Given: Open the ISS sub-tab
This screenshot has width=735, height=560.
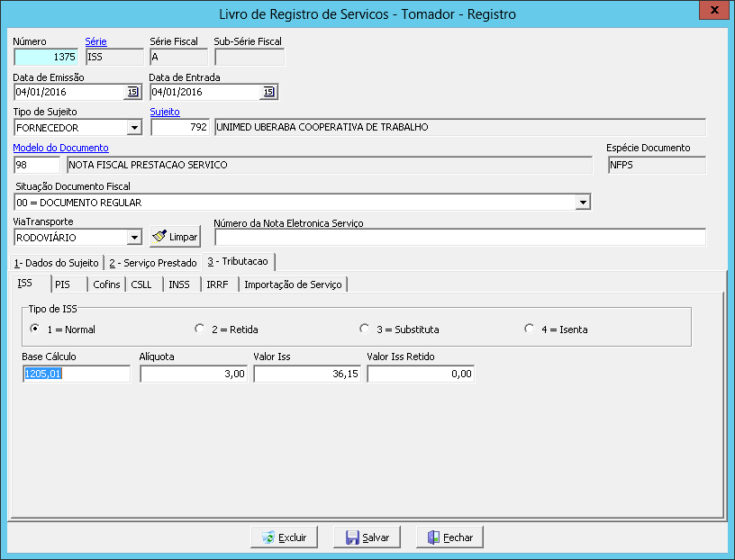Looking at the screenshot, I should click(x=31, y=283).
